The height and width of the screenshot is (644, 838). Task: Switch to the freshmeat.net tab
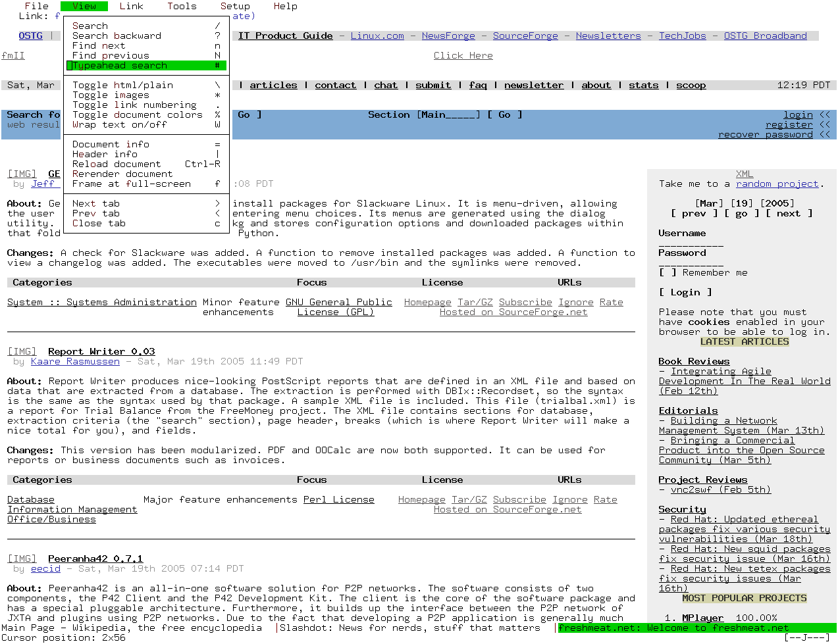coord(697,628)
